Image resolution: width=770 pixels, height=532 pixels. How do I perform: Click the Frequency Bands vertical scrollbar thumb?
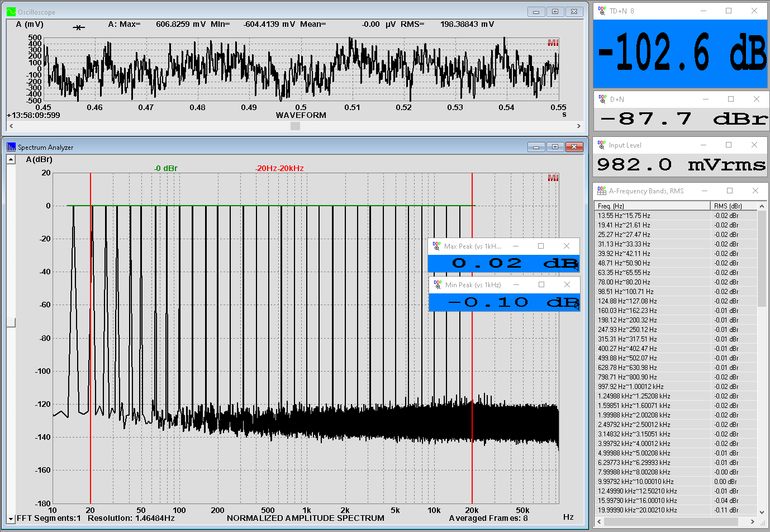762,259
